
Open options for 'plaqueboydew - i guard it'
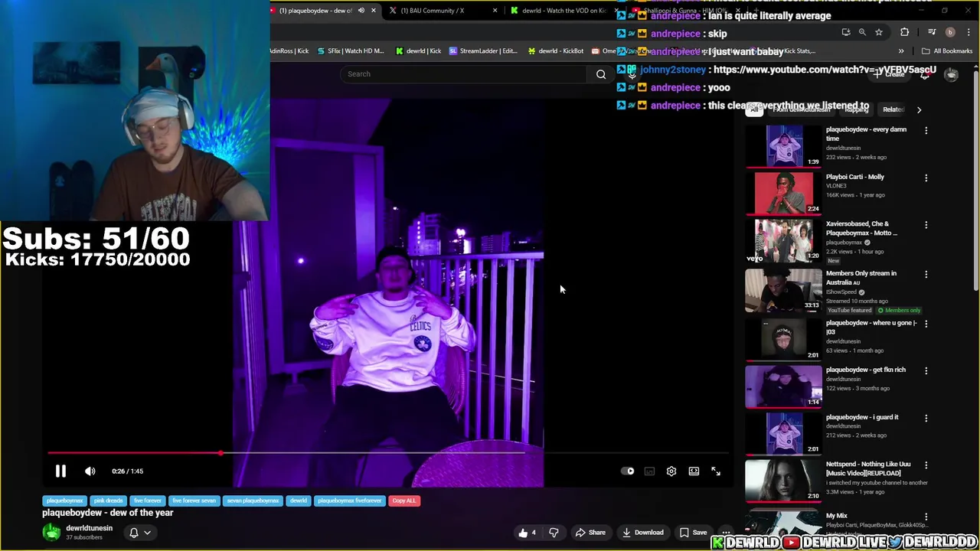coord(926,418)
